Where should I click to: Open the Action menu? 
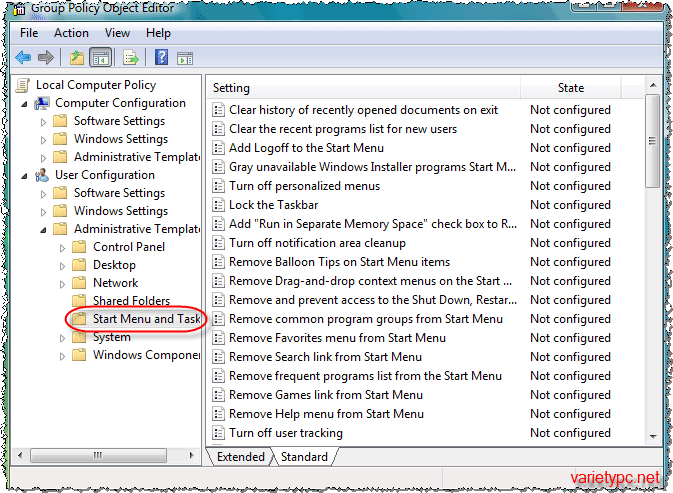[x=71, y=33]
